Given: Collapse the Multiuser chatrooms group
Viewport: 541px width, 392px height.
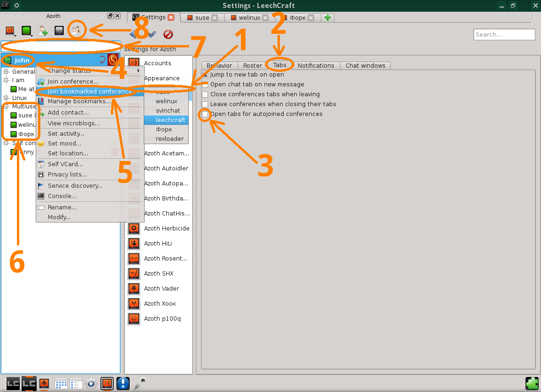Looking at the screenshot, I should click(x=6, y=106).
